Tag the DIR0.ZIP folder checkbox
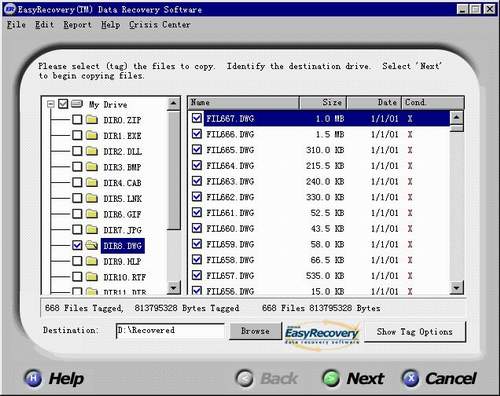Viewport: 500px width, 396px height. pos(77,119)
